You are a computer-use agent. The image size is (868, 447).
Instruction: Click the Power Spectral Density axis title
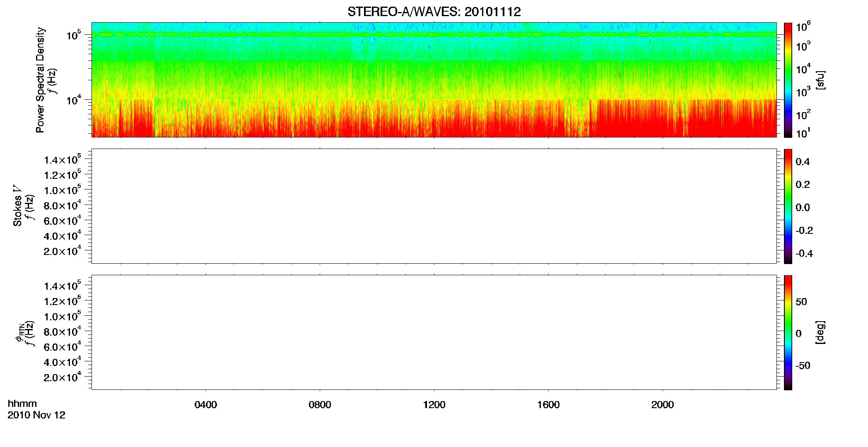click(x=40, y=80)
